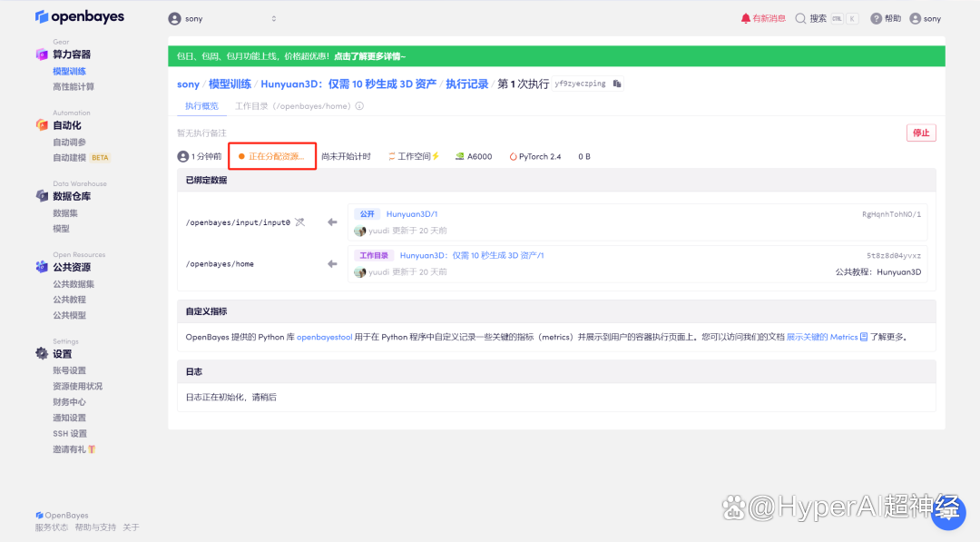Click the ID text 5t8z8d04yvxz
This screenshot has width=980, height=542.
894,256
